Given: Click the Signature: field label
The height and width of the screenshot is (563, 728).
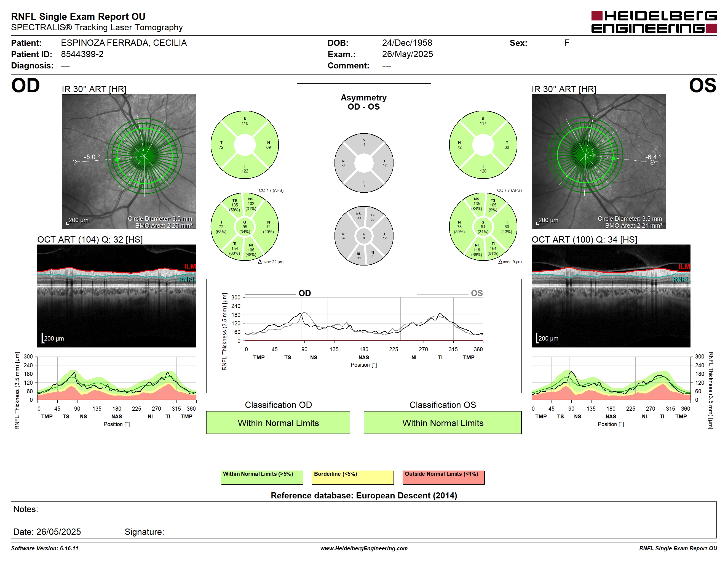Looking at the screenshot, I should 144,532.
